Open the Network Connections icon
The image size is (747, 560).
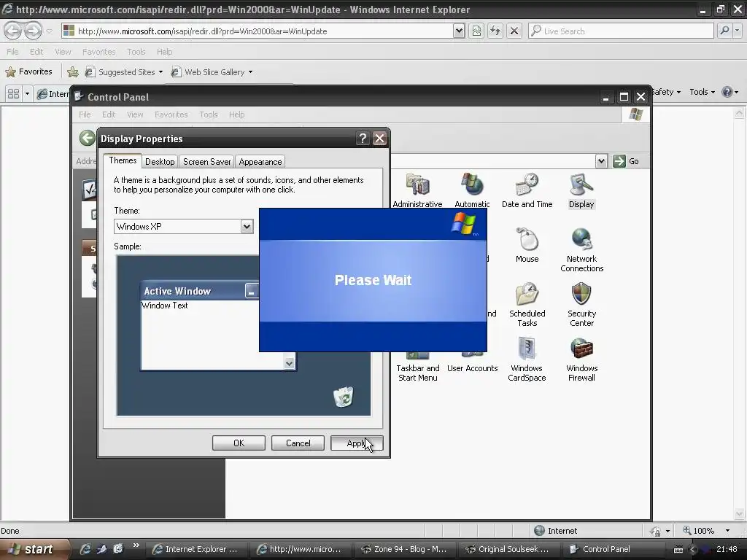(x=581, y=250)
